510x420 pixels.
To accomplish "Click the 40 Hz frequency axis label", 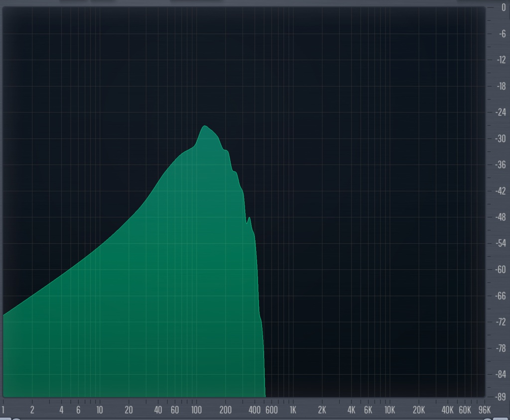I will click(158, 410).
